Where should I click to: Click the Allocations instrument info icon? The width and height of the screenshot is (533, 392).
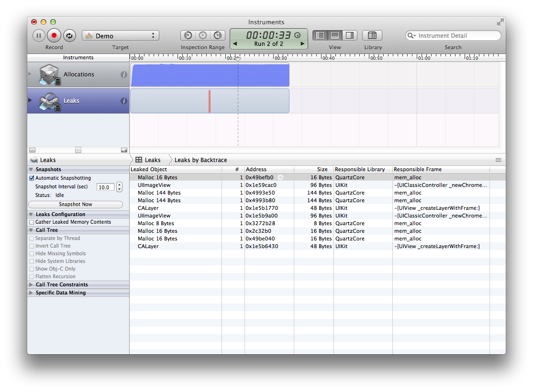point(123,75)
